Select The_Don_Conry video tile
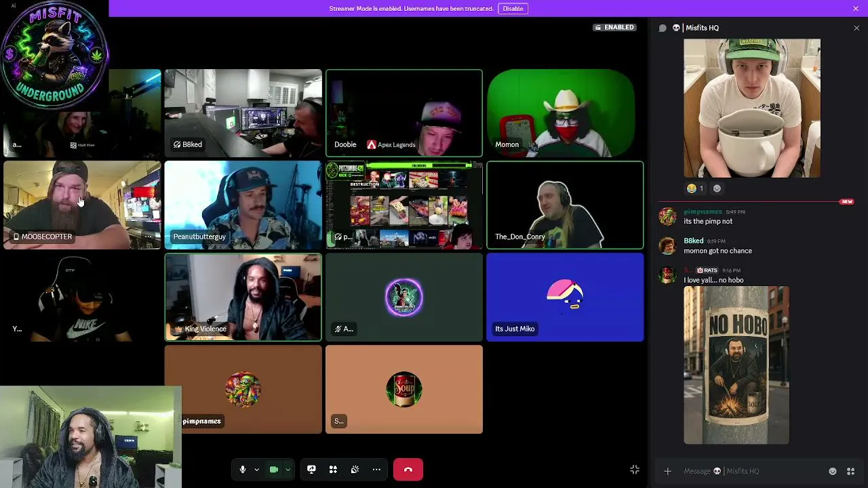 coord(565,205)
